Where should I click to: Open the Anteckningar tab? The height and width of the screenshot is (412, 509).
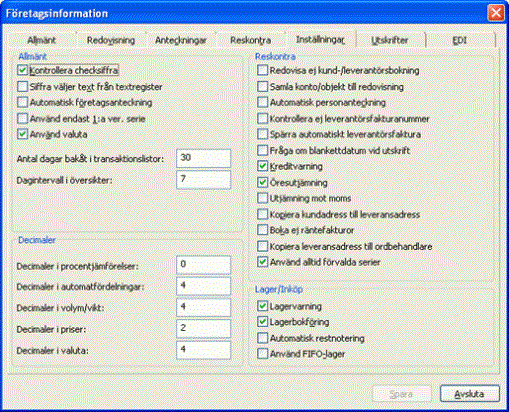coord(181,40)
